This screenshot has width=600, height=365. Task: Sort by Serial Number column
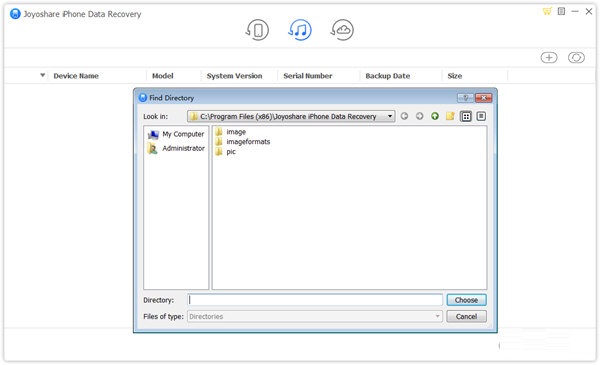(308, 76)
